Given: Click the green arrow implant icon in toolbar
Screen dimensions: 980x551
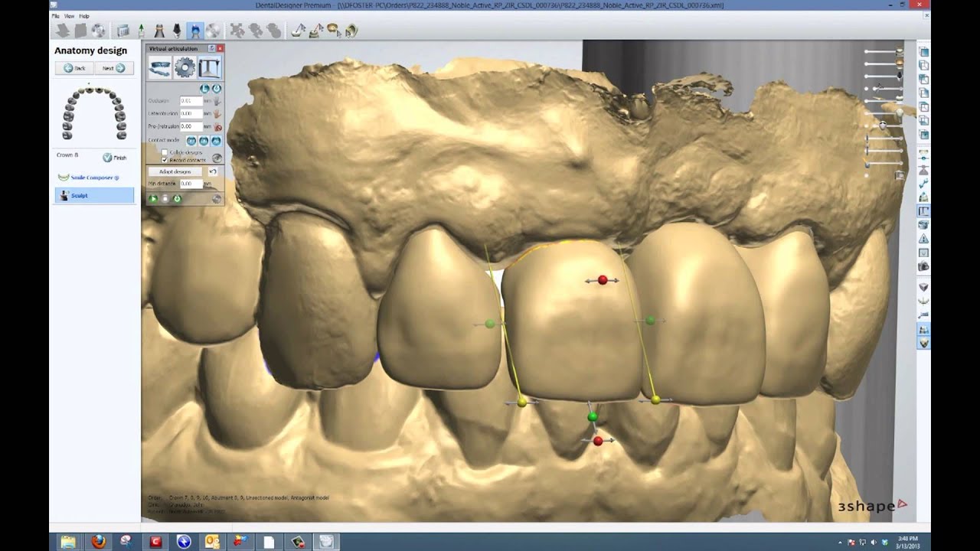Looking at the screenshot, I should [x=142, y=31].
